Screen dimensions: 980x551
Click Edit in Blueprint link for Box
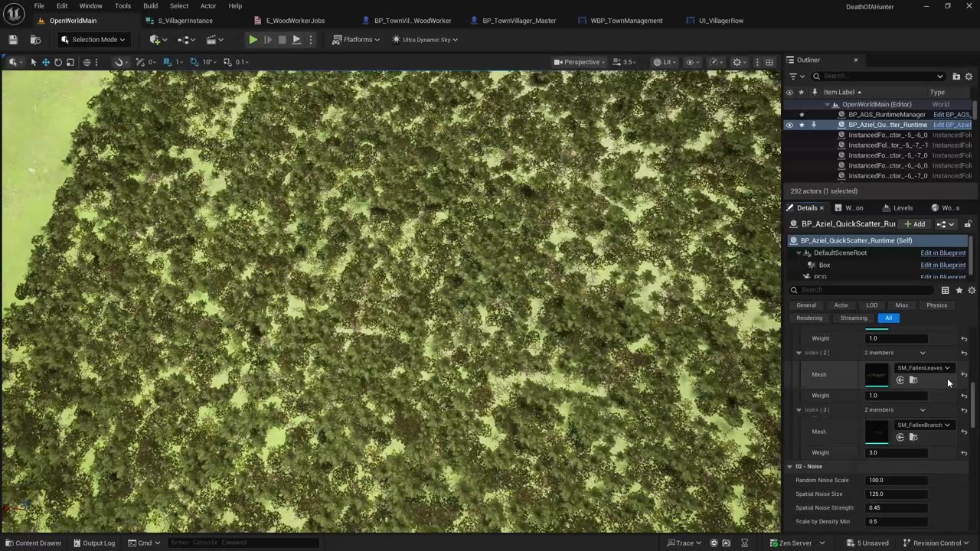tap(942, 265)
